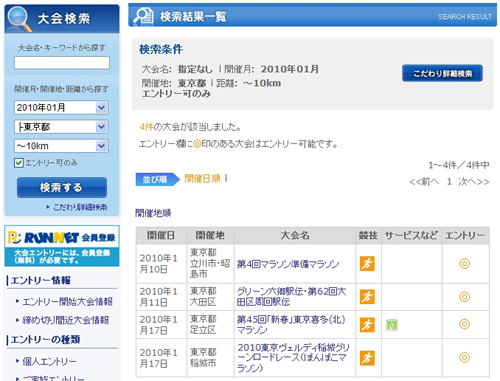
Task: Sort by 開催地順
Action: pyautogui.click(x=153, y=213)
